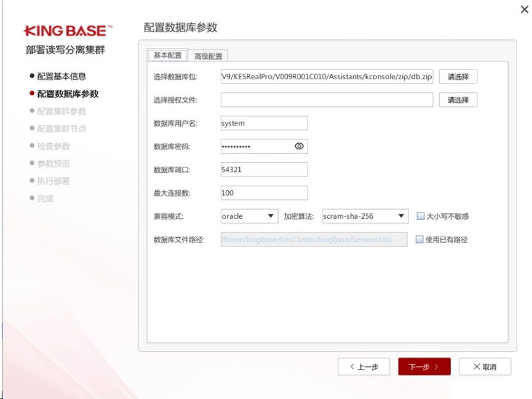Select the 配置基本信息 step in sidebar
Viewport: 532px width, 399px height.
(x=62, y=76)
